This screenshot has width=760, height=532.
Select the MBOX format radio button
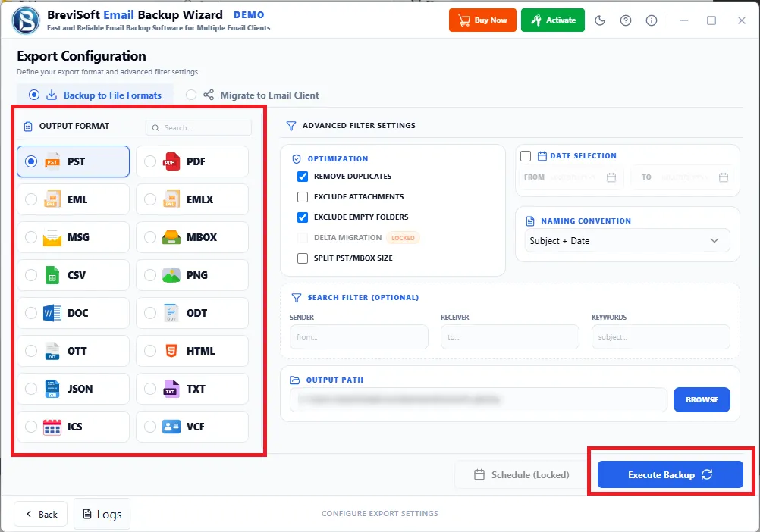point(150,237)
